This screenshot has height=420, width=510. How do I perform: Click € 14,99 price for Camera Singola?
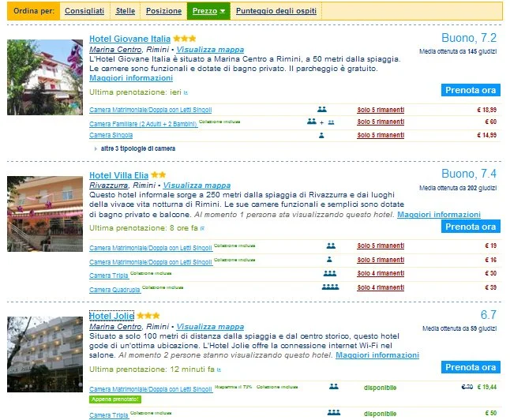coord(487,135)
